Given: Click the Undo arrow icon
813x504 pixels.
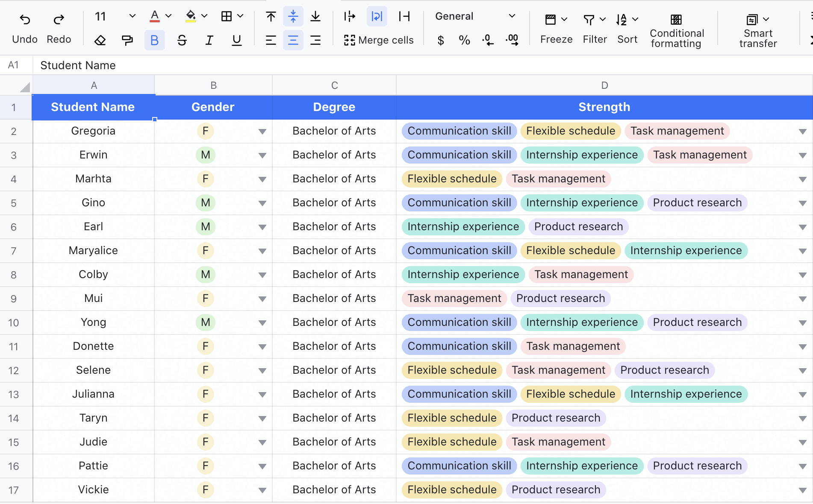Looking at the screenshot, I should click(x=25, y=20).
